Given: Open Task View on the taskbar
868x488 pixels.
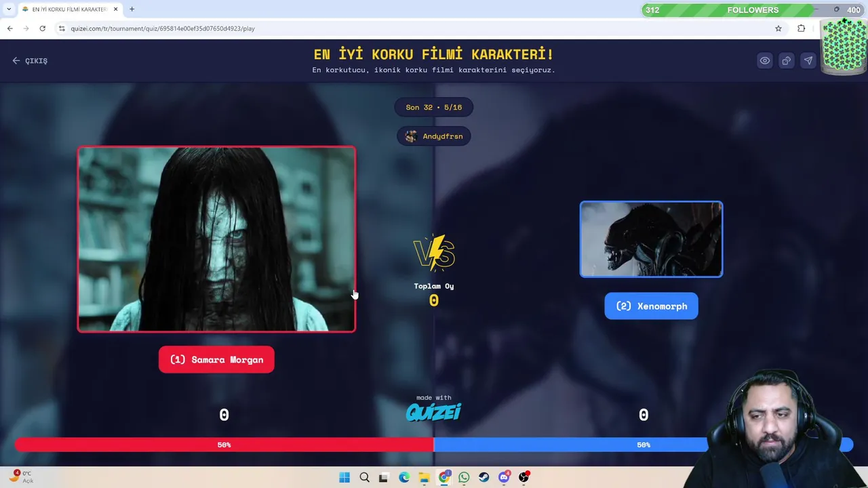Looking at the screenshot, I should [x=384, y=477].
